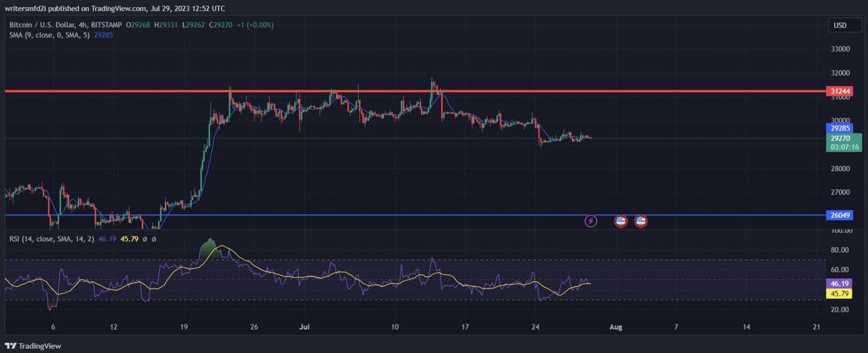Viewport: 868px width, 353px height.
Task: Click the first US flag economic event icon
Action: tap(620, 221)
